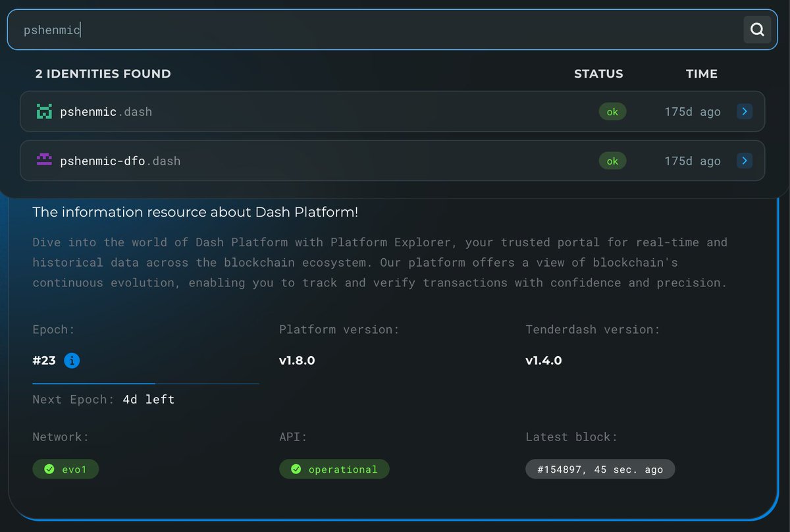This screenshot has width=790, height=532.
Task: Click the TIME column header
Action: (x=702, y=74)
